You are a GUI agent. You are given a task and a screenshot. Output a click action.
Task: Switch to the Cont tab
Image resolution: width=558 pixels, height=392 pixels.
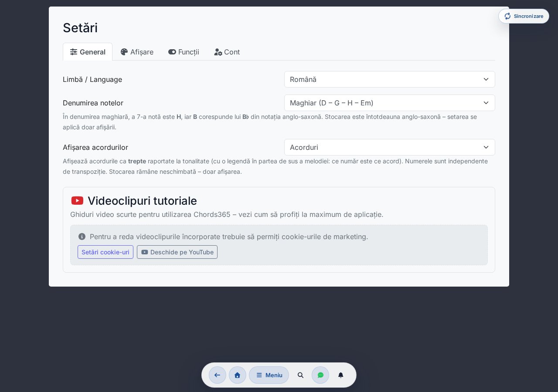(227, 52)
